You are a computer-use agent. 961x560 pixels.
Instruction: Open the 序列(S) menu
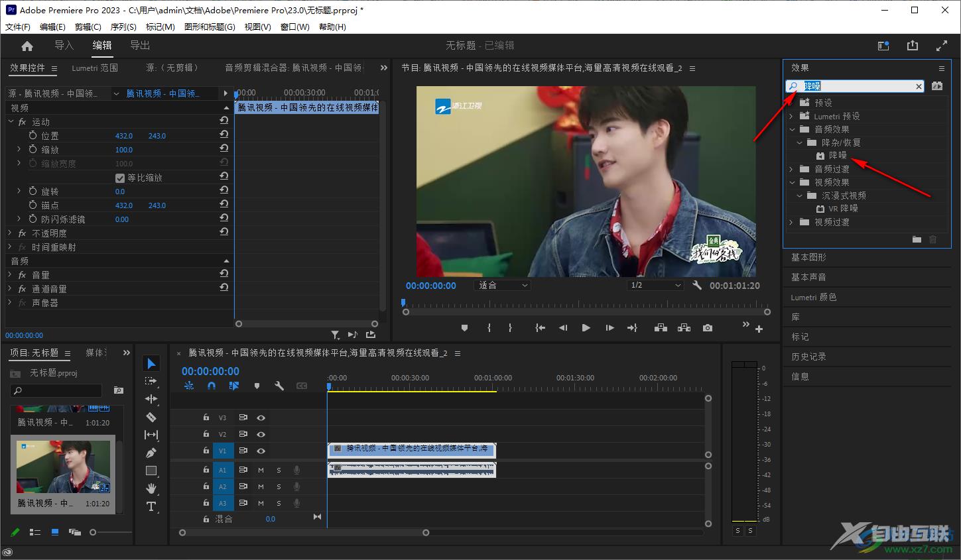pyautogui.click(x=123, y=27)
